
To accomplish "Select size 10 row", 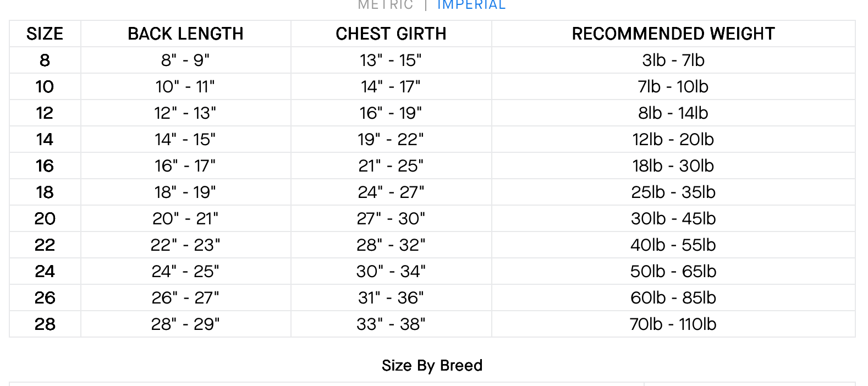I will click(x=45, y=86).
